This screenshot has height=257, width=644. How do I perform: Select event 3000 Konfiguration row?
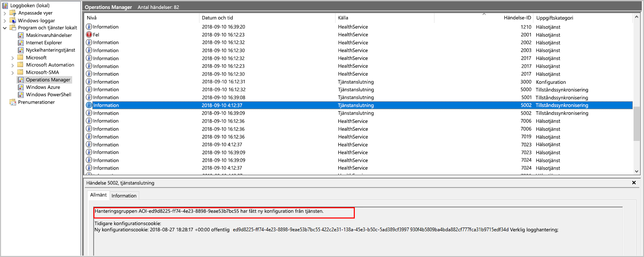pos(359,82)
